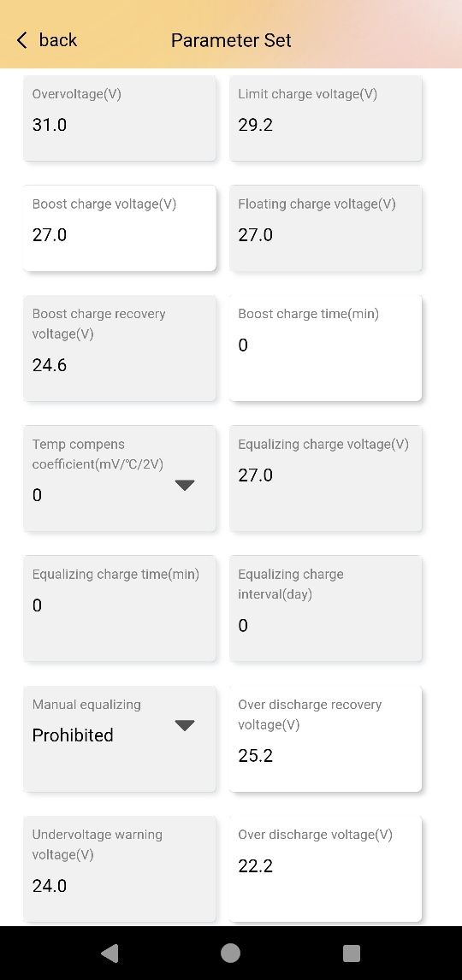Open Floating charge voltage card
The height and width of the screenshot is (980, 462).
coord(326,228)
